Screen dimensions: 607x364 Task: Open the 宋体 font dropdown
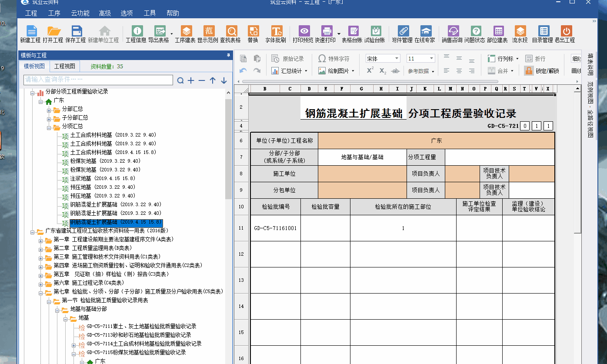(382, 58)
